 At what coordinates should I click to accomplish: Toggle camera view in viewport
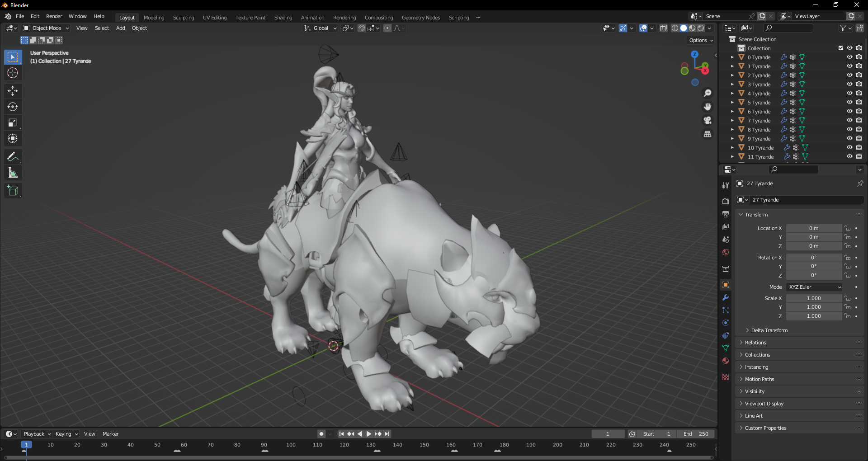[708, 121]
